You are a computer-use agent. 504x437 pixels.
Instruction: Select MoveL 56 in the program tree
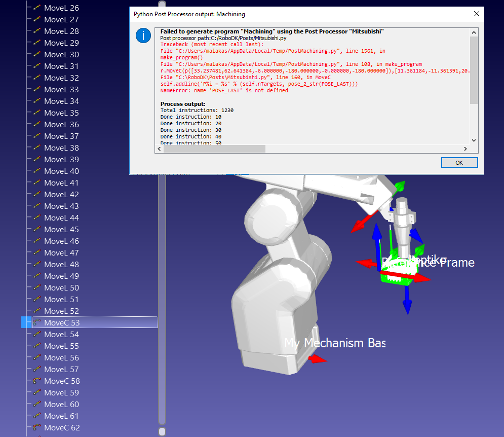click(61, 358)
